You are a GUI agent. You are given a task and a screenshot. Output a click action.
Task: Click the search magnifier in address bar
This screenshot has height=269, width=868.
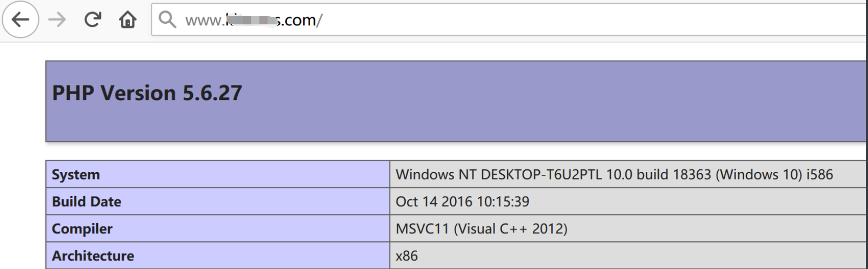[x=167, y=19]
